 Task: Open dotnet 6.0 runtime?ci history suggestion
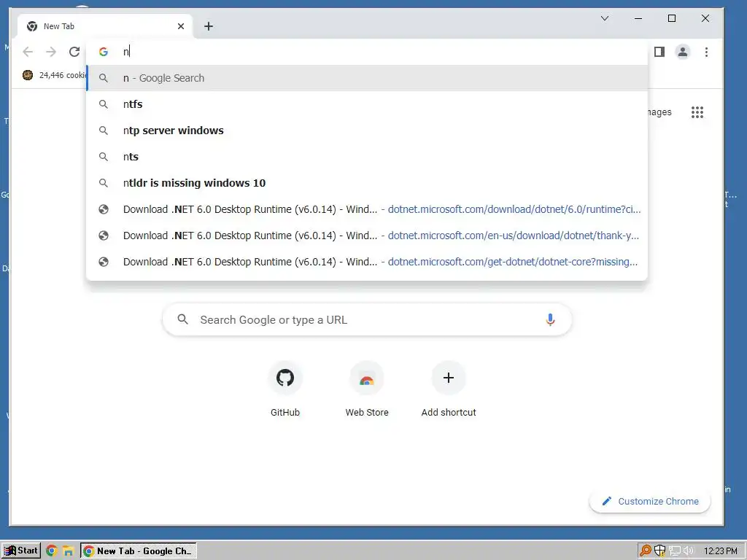[x=367, y=209]
